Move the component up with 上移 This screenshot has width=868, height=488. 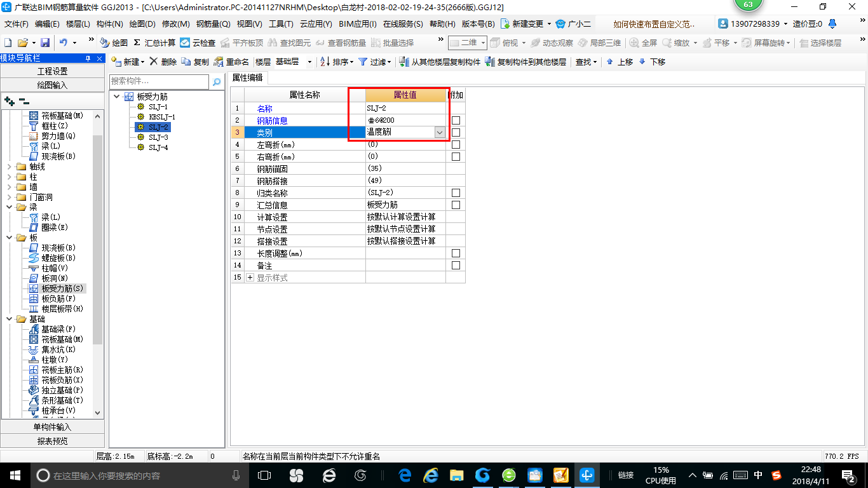pyautogui.click(x=620, y=62)
